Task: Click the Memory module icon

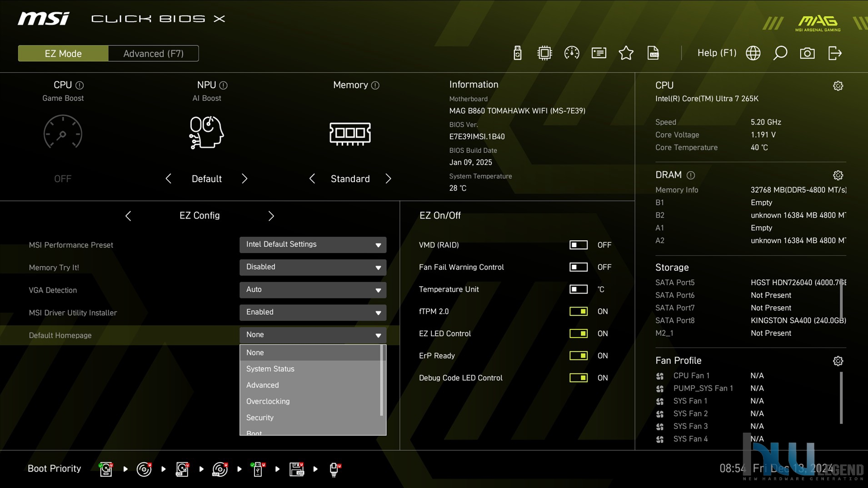Action: click(x=350, y=134)
